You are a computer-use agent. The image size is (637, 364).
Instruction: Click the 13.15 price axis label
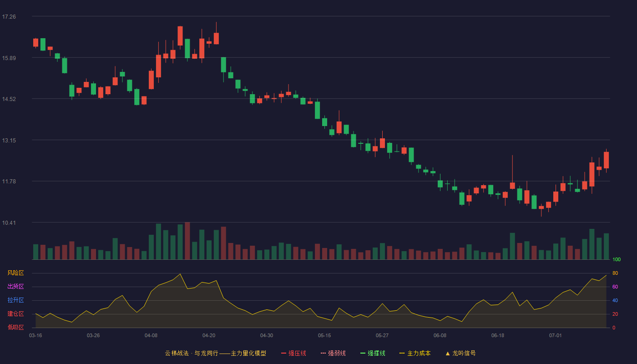pyautogui.click(x=9, y=141)
